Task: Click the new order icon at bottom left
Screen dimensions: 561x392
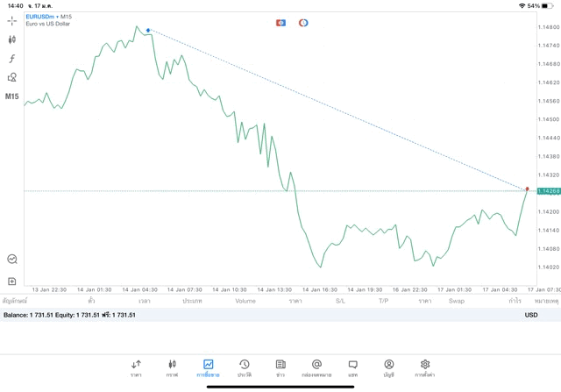Action: pos(12,282)
